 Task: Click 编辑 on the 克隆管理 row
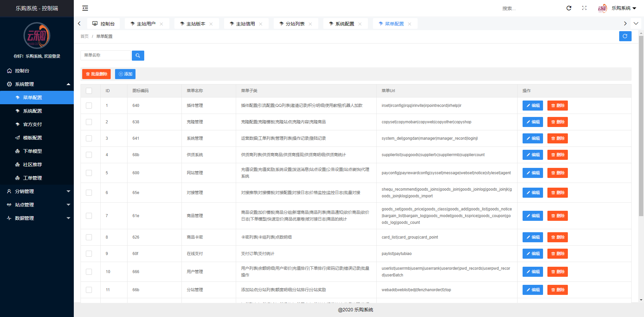click(x=532, y=122)
